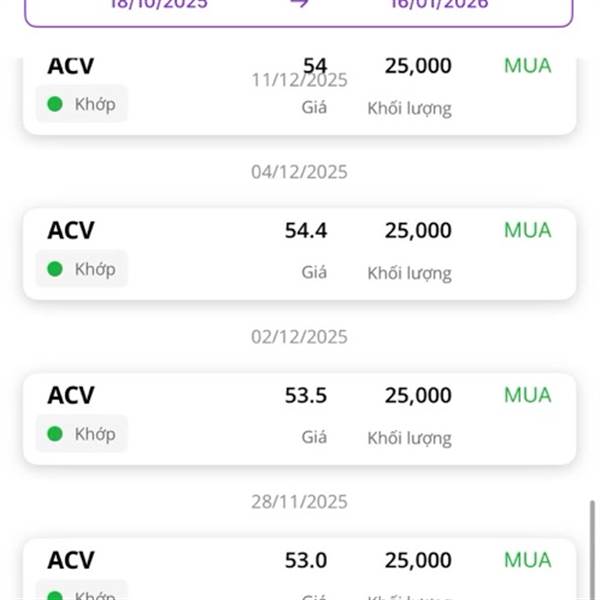600x600 pixels.
Task: Tap the 25,000 volume on the 53.5 order
Action: [x=418, y=395]
